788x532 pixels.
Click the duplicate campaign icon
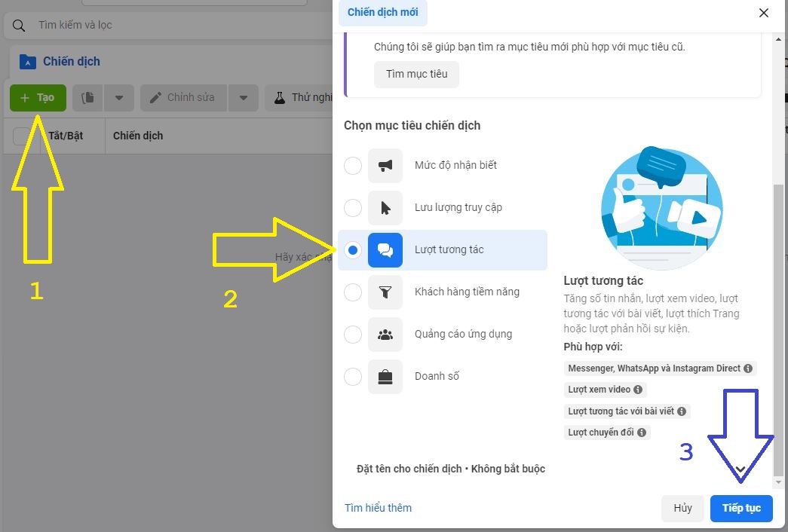[x=88, y=97]
